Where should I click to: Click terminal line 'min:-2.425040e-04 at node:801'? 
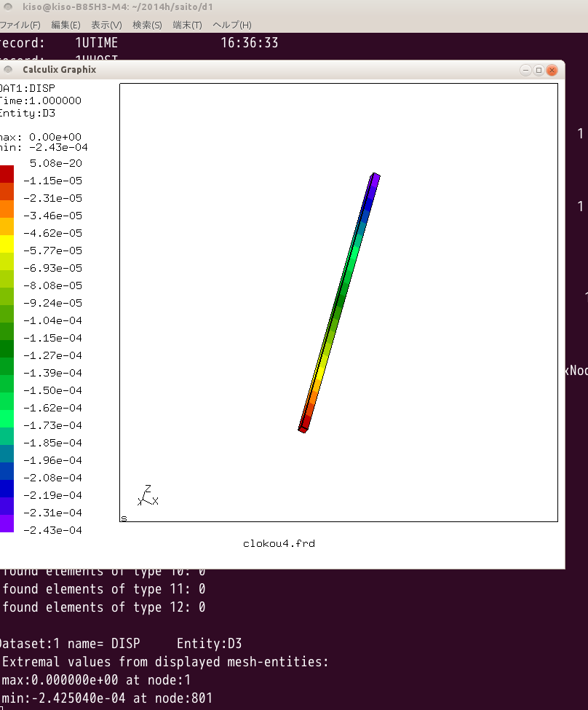107,698
